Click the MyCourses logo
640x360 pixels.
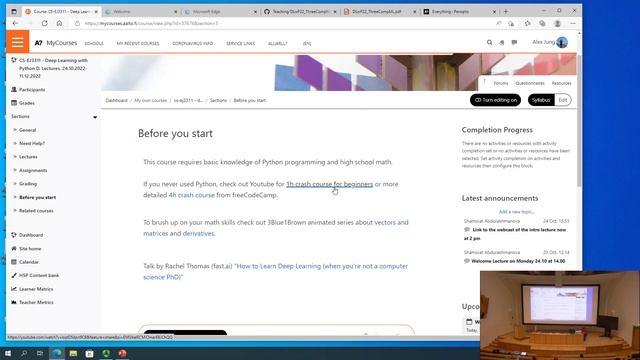[56, 43]
